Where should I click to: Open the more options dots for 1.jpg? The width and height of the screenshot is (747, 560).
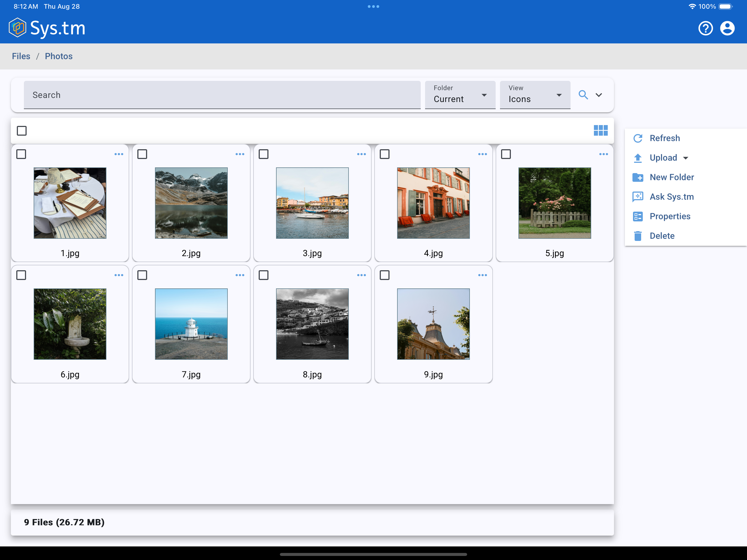(x=119, y=154)
